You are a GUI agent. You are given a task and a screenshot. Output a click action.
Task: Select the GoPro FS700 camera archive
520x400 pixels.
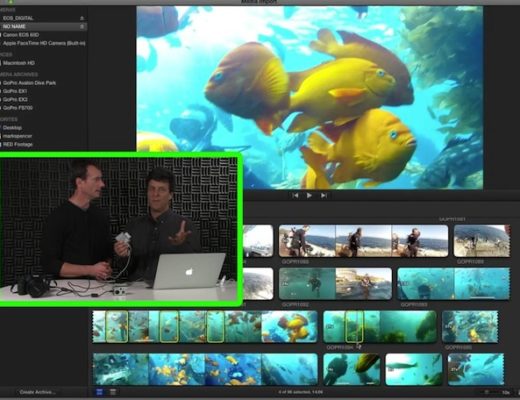click(x=18, y=108)
